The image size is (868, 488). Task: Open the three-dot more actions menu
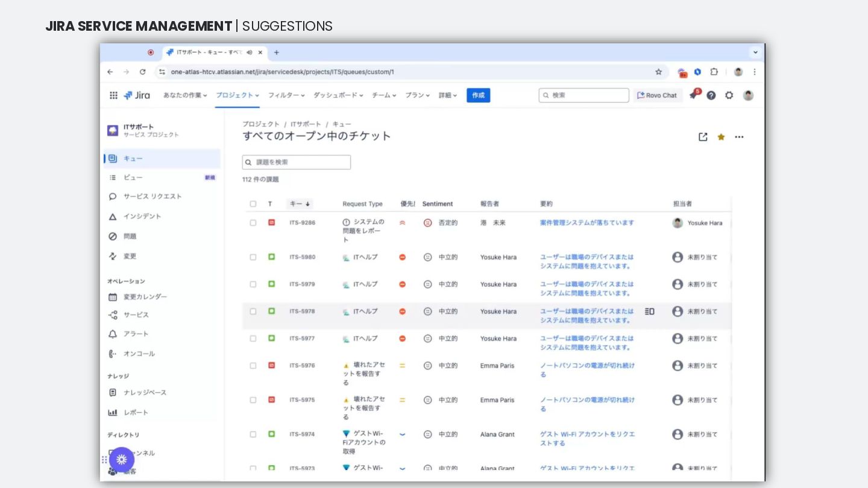coord(739,137)
